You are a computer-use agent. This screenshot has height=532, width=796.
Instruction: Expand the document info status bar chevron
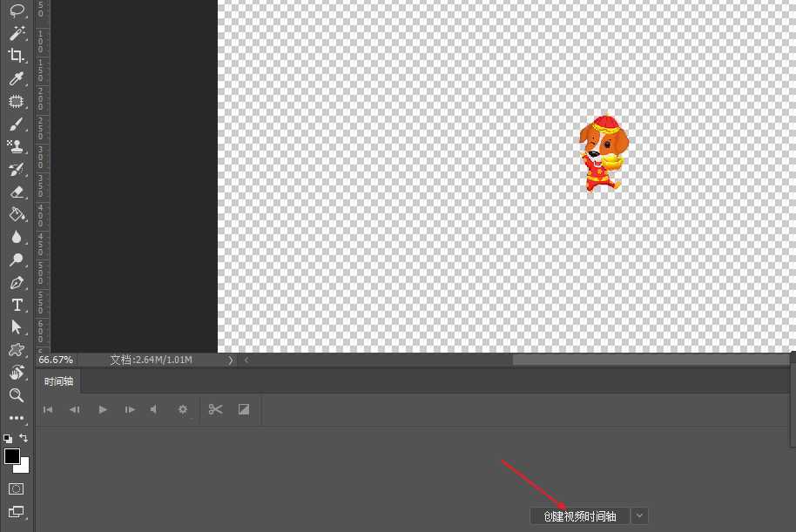[x=231, y=360]
